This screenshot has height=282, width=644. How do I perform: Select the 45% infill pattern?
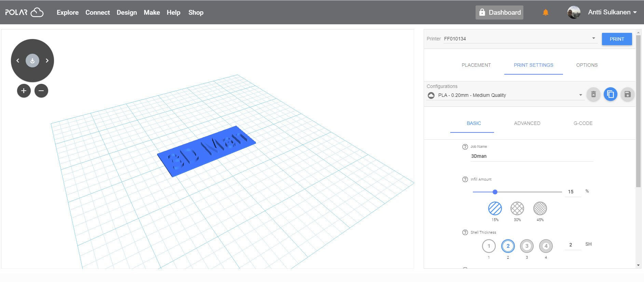coord(540,208)
